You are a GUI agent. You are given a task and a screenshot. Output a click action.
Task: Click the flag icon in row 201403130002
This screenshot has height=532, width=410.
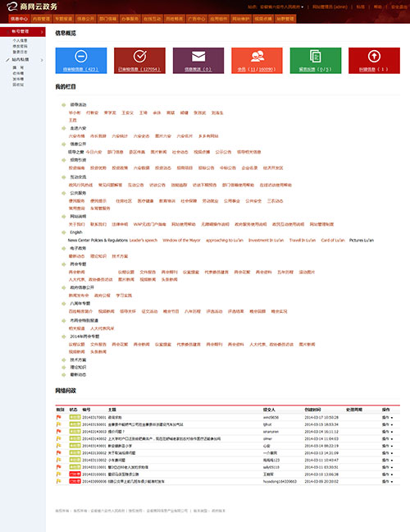click(58, 453)
